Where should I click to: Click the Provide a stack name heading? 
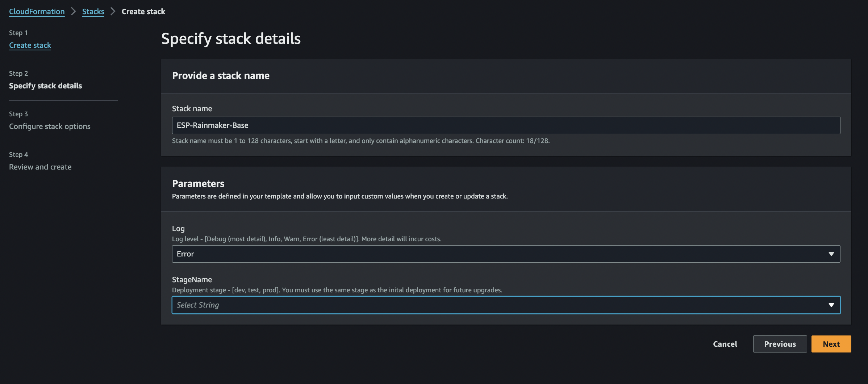coord(221,76)
